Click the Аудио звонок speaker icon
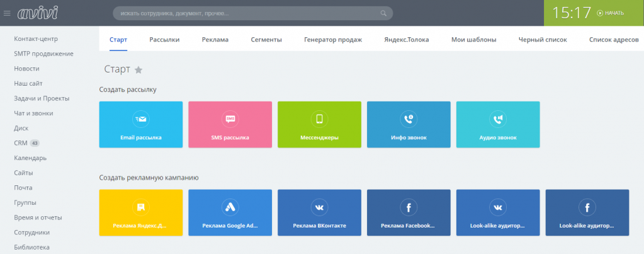The width and height of the screenshot is (644, 254). (x=498, y=119)
